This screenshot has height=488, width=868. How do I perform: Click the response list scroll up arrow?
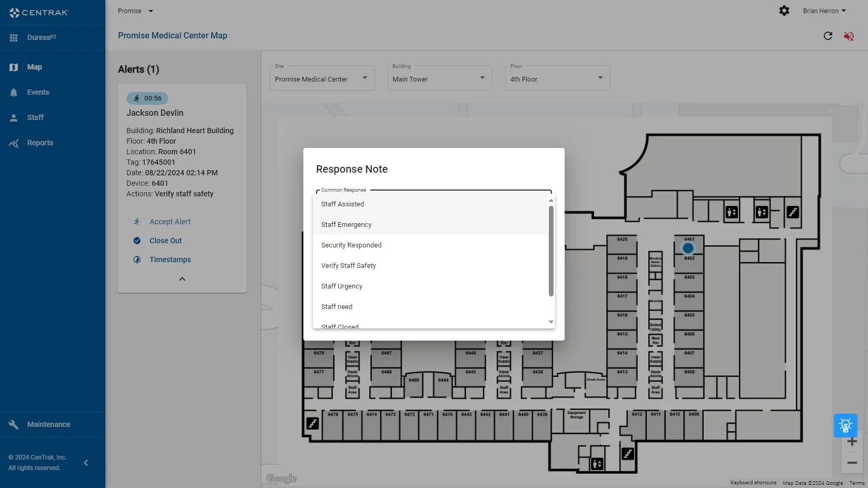point(551,201)
